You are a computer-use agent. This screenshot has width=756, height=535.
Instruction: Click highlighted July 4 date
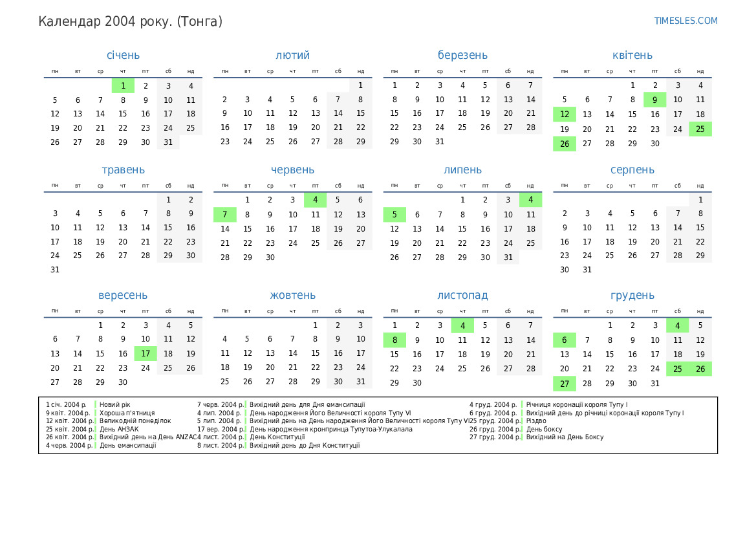(530, 200)
